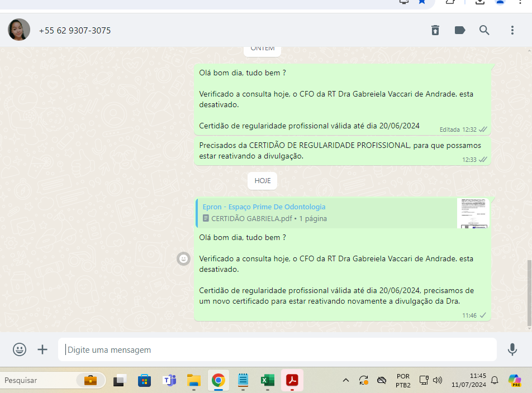Open notifications bell icon
The height and width of the screenshot is (393, 532).
(495, 380)
